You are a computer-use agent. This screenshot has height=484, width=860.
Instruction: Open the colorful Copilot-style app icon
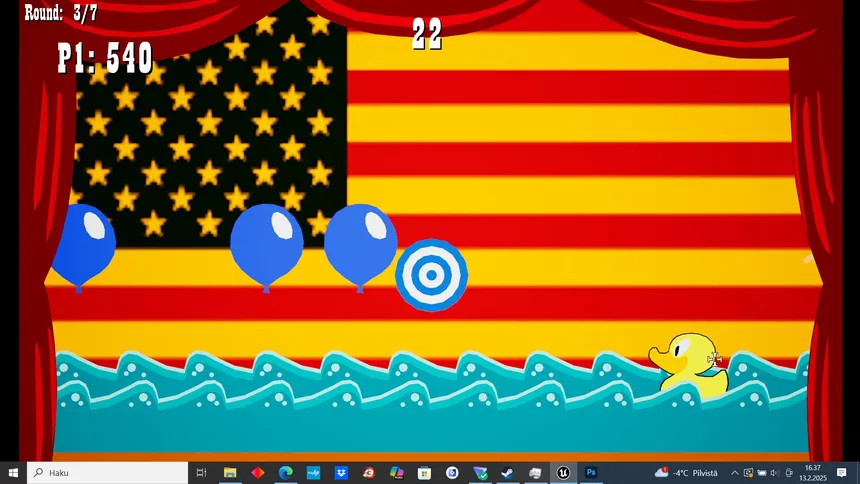397,472
